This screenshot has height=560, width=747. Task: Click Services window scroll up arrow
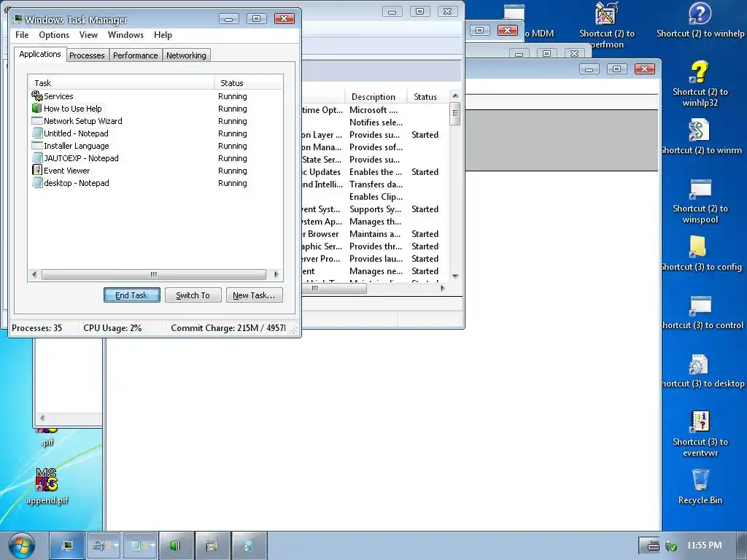pyautogui.click(x=455, y=96)
